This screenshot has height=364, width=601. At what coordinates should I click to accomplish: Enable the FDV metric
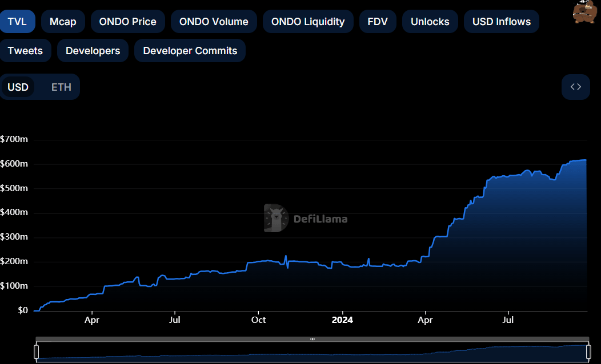click(378, 22)
